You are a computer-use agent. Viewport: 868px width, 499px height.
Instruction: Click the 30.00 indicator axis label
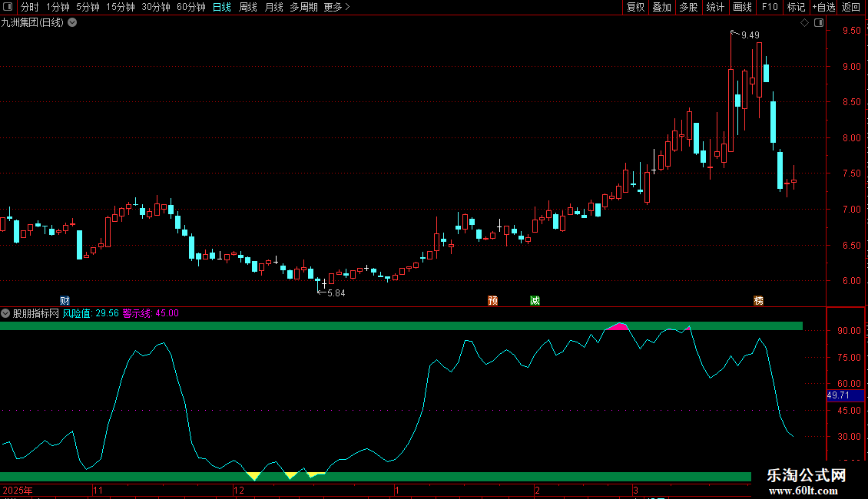click(849, 437)
